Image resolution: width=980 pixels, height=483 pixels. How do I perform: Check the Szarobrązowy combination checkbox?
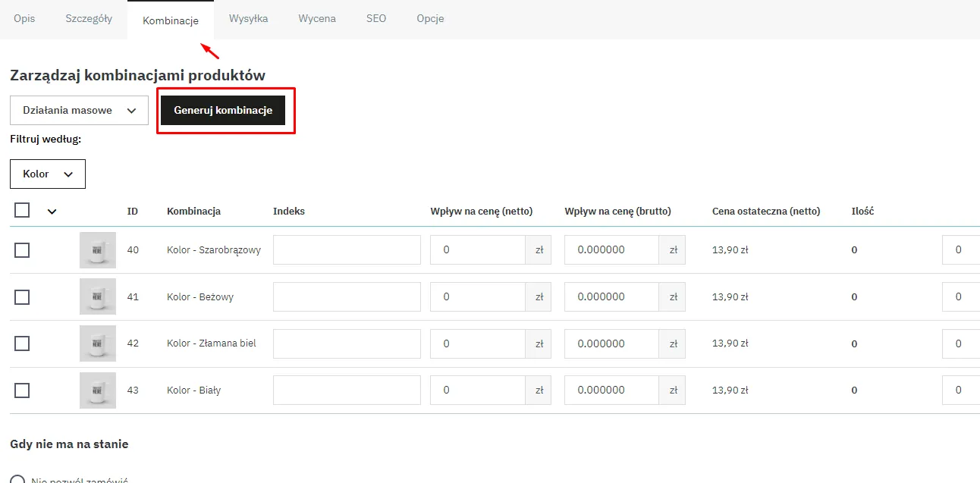22,250
